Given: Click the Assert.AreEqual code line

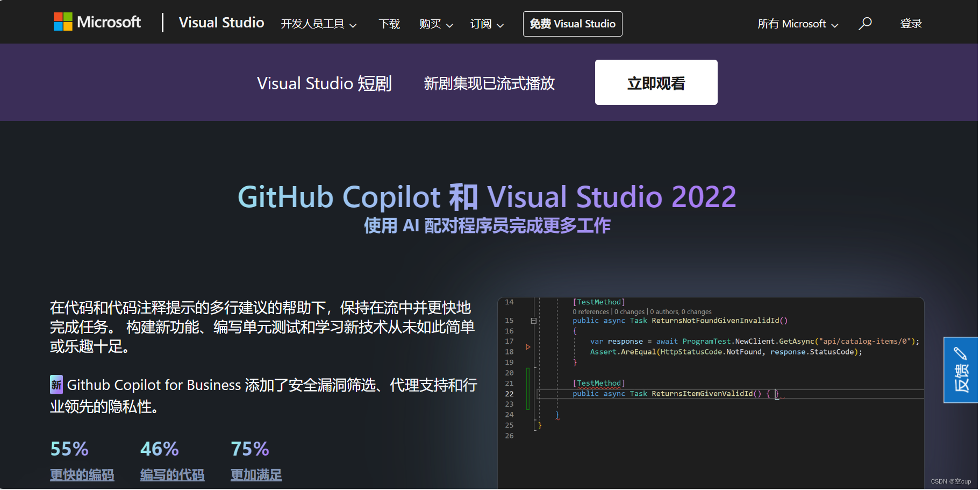Looking at the screenshot, I should [x=726, y=352].
